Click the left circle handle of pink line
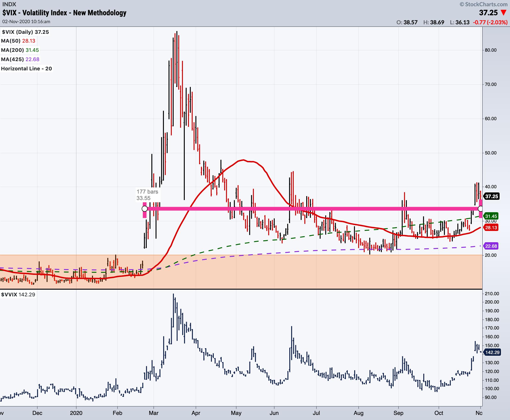510x420 pixels. coord(145,209)
